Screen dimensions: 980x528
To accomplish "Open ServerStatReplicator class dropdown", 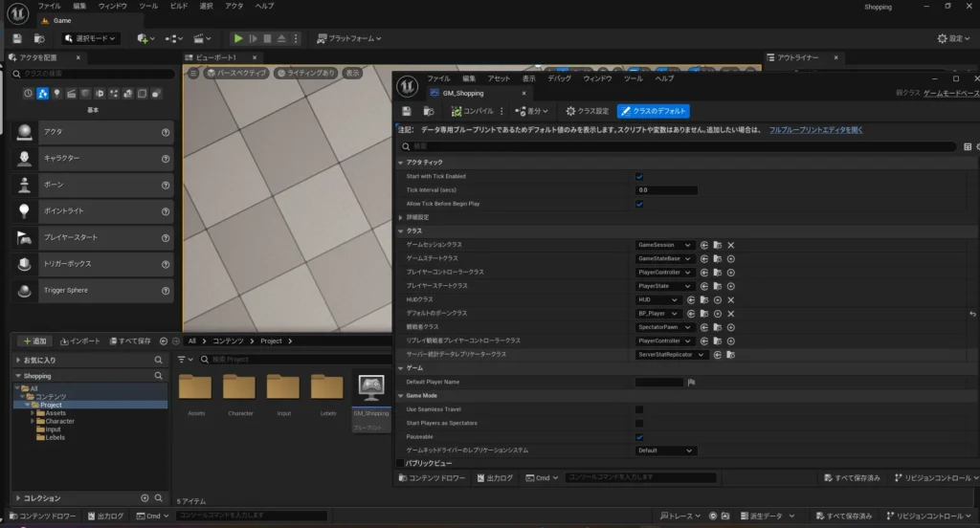I will [671, 355].
